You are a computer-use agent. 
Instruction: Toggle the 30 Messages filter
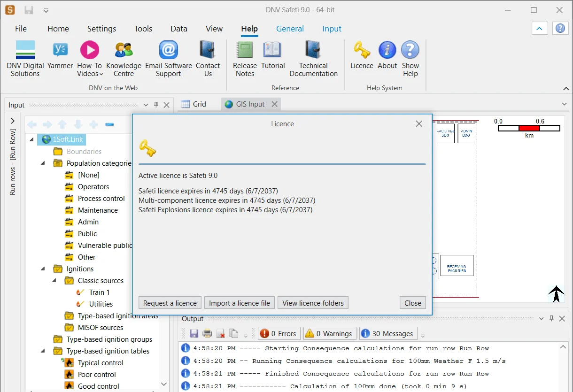(388, 334)
